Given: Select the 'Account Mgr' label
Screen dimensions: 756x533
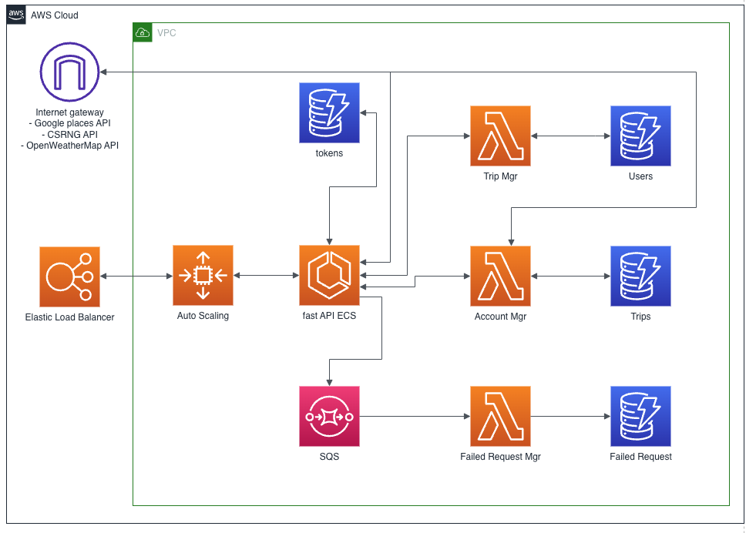Looking at the screenshot, I should 500,317.
